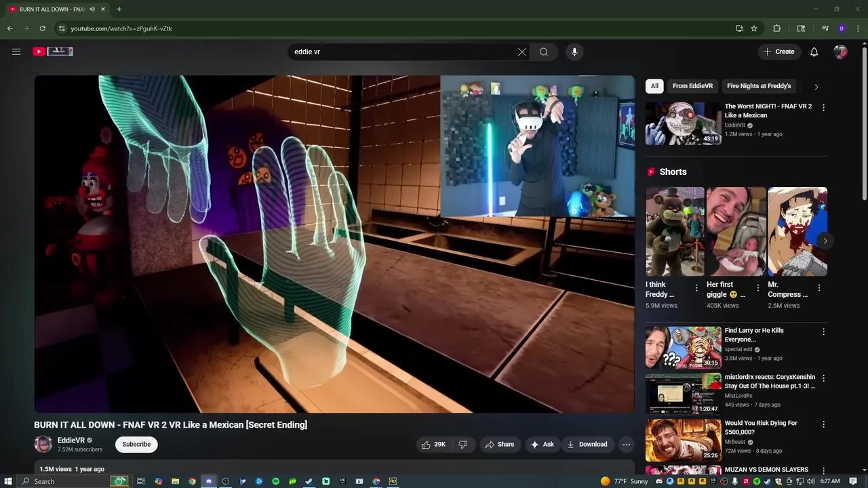
Task: Start voice search with microphone icon
Action: 574,52
